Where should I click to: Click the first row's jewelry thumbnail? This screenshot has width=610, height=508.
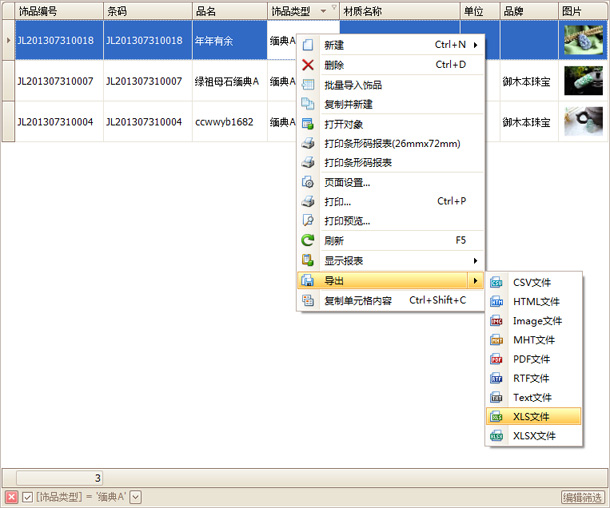582,40
